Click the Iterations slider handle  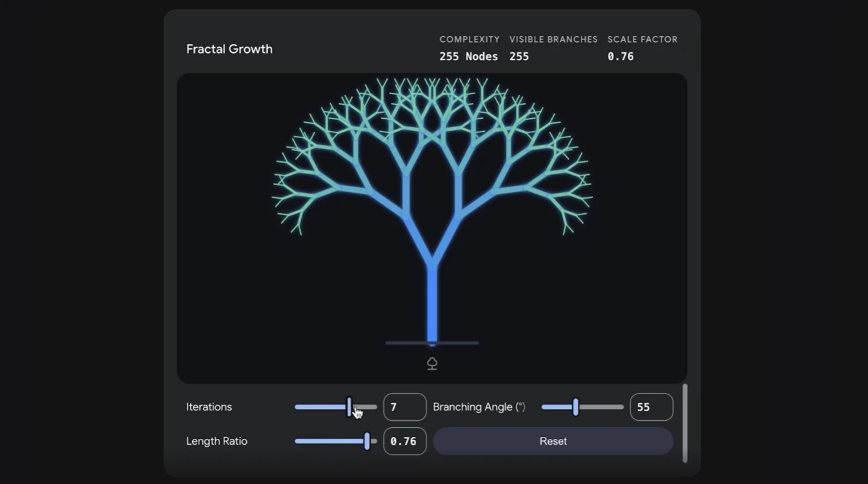click(349, 407)
